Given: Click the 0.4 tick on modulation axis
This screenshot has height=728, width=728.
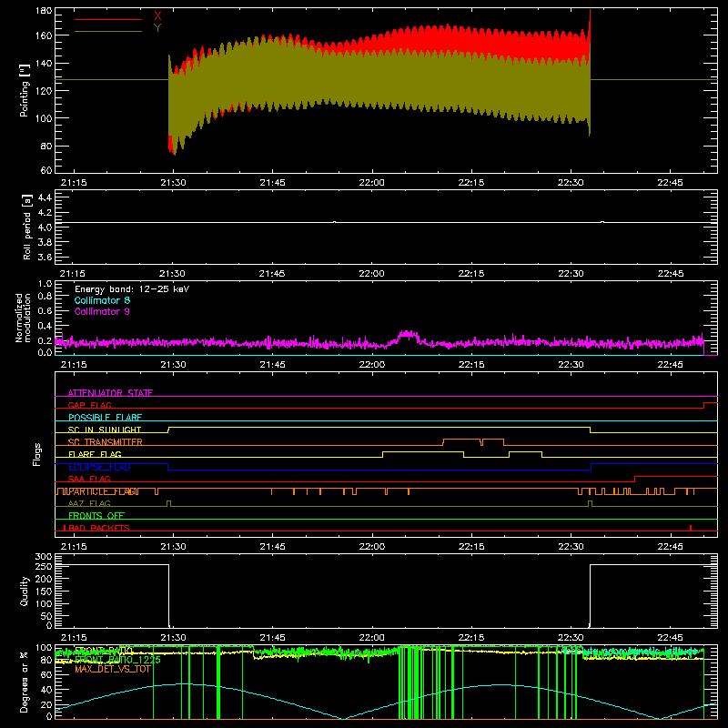Looking at the screenshot, I should 45,326.
